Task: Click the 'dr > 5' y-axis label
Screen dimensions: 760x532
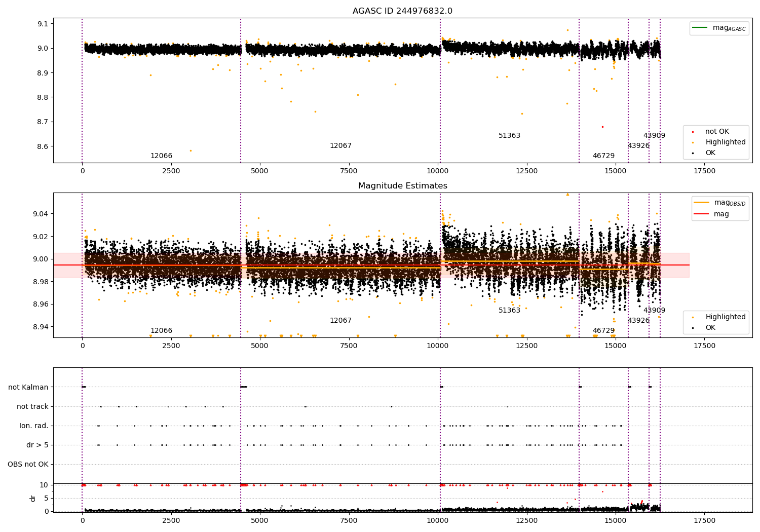Action: click(x=37, y=445)
